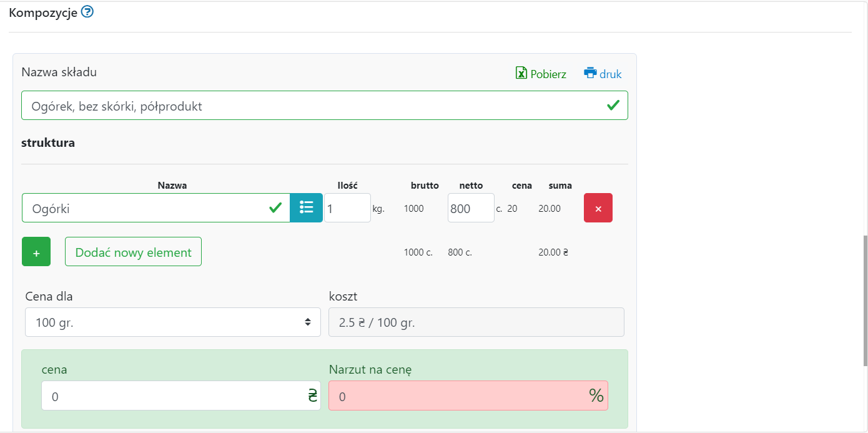
Task: Click into the Ogórki name input
Action: 144,208
